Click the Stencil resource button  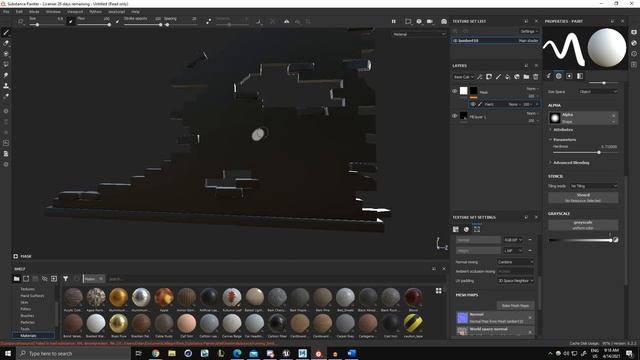point(583,198)
